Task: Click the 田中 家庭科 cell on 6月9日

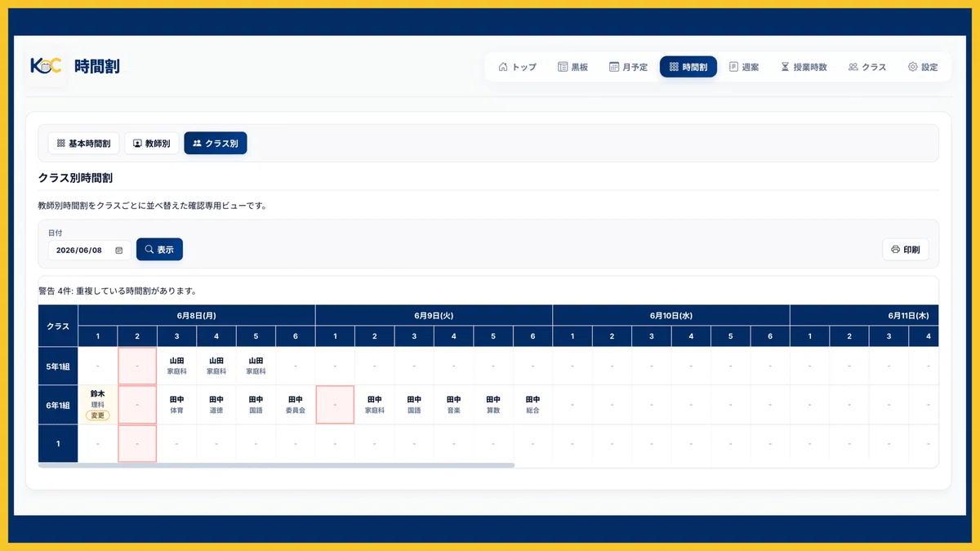Action: tap(375, 405)
